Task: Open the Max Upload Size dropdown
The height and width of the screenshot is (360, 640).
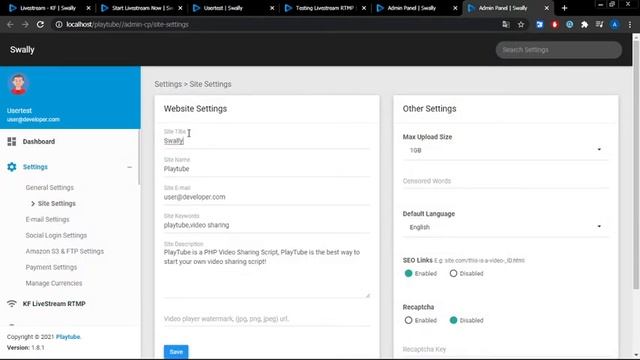Action: (x=505, y=150)
